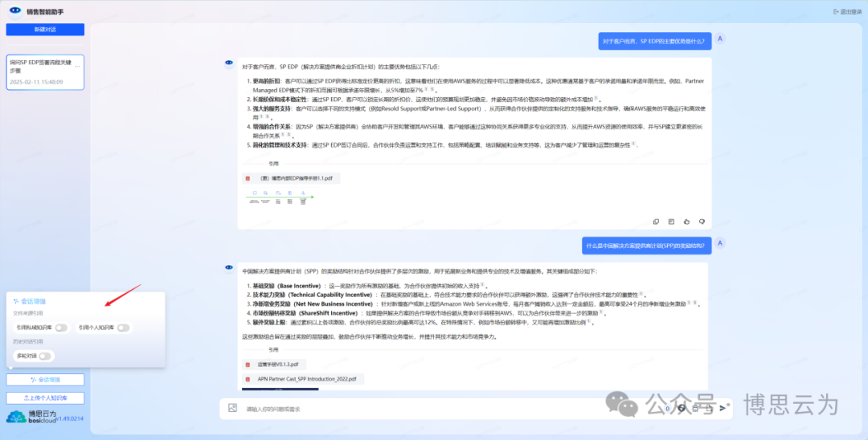Click the PDF icon of APN Partner Cast_SPP Introduction_2022.pdf

click(248, 379)
